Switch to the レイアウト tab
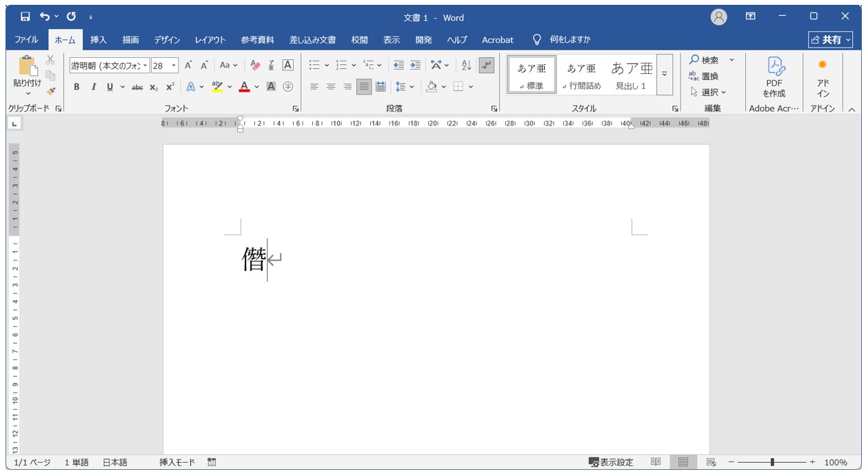 [x=210, y=40]
